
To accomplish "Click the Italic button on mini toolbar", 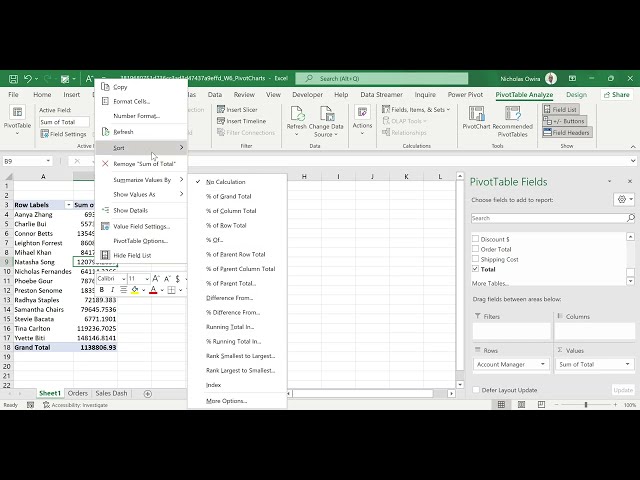I will click(112, 290).
